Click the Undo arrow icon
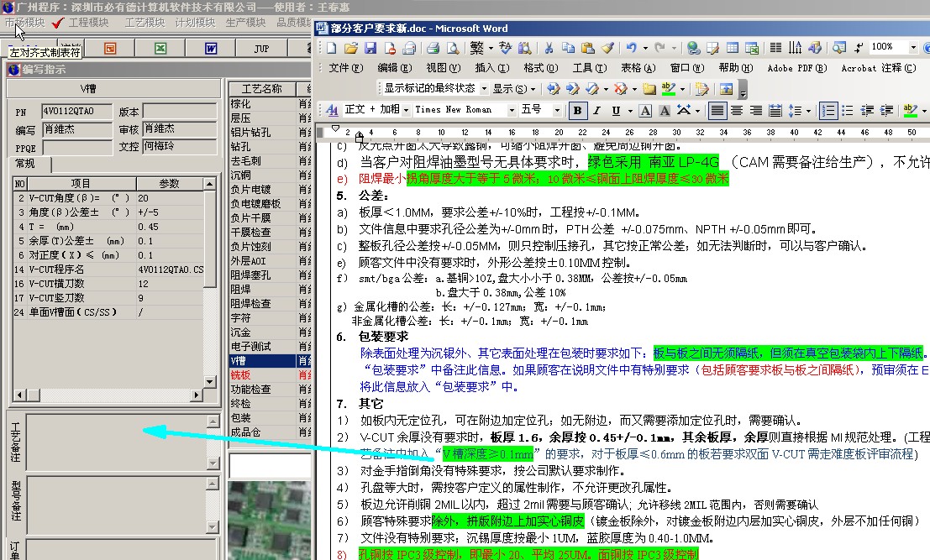Image resolution: width=930 pixels, height=560 pixels. pos(630,47)
